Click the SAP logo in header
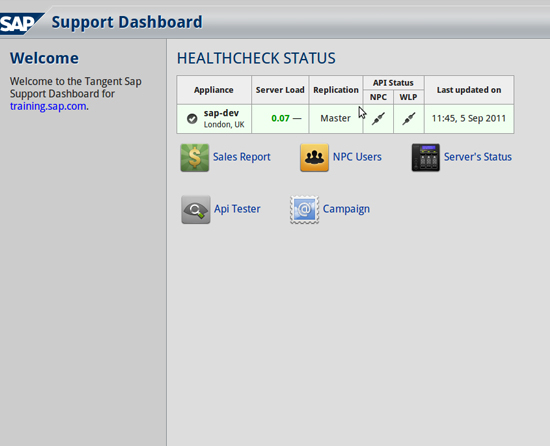 point(20,23)
